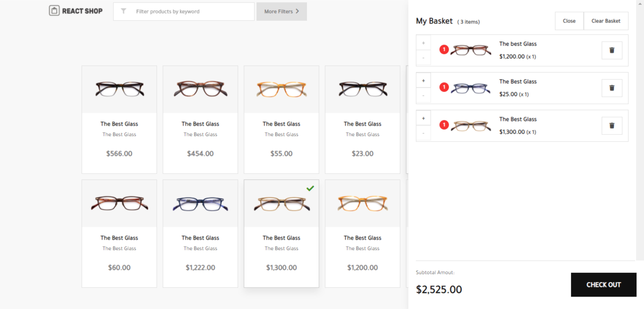Click the $566.00 price text
Screen dimensions: 644x309
[x=119, y=154]
